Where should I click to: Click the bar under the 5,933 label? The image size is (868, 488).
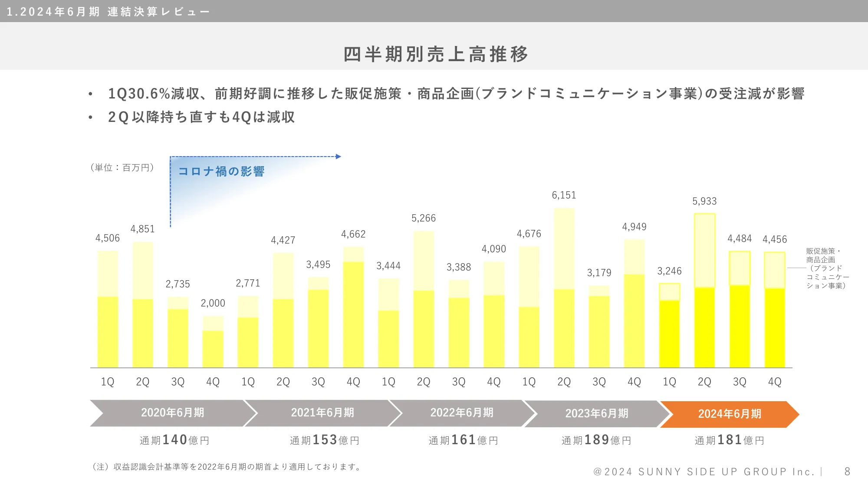coord(705,291)
